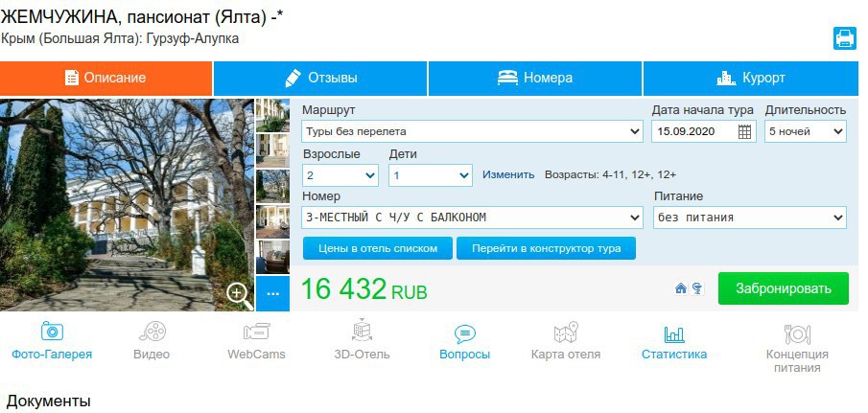Image resolution: width=868 pixels, height=413 pixels.
Task: Open the calendar icon for date
Action: pyautogui.click(x=745, y=131)
